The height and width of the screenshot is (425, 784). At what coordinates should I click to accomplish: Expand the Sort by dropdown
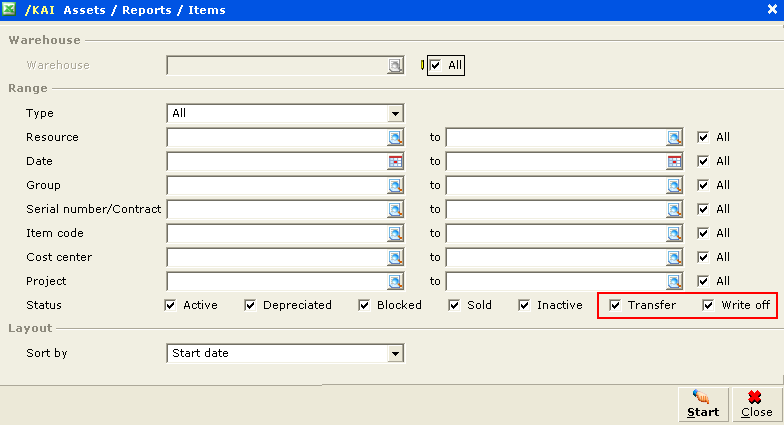coord(395,354)
